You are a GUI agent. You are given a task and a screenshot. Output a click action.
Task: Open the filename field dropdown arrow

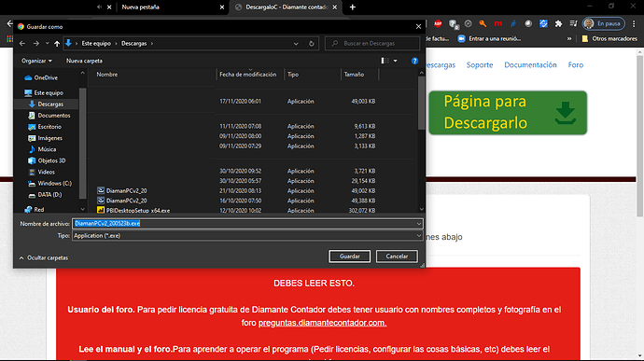point(418,224)
